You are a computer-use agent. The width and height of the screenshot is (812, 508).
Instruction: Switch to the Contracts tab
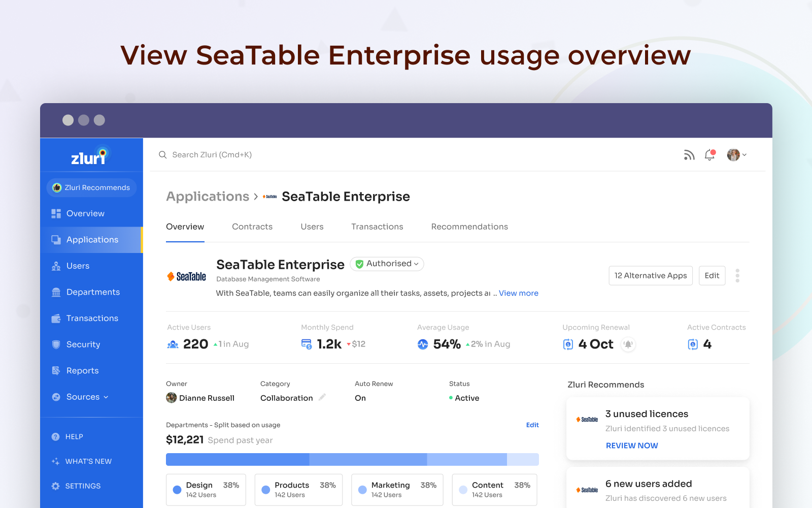click(x=252, y=227)
